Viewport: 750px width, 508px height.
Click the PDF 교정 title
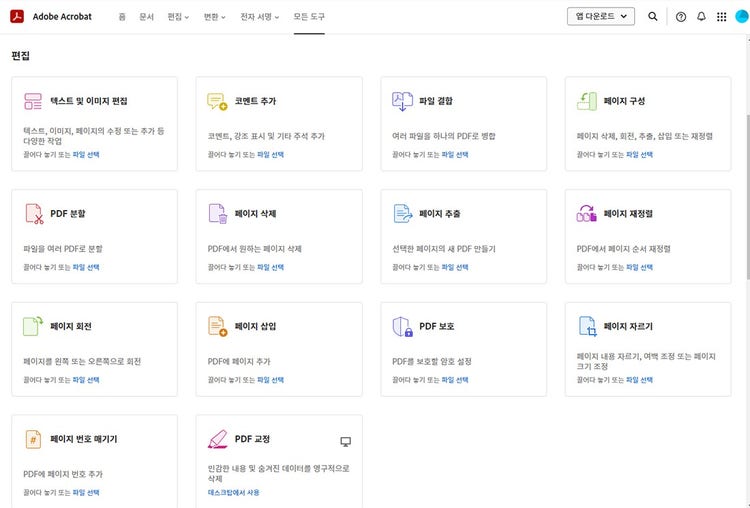252,439
